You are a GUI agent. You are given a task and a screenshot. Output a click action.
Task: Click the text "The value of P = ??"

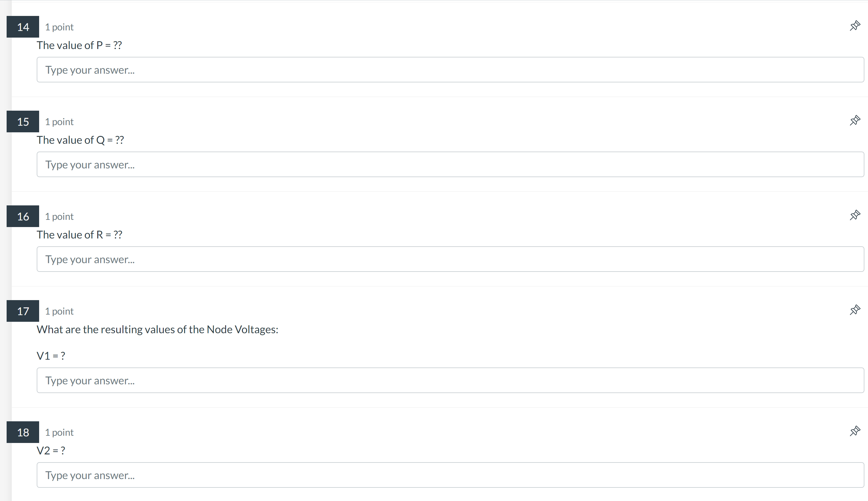point(79,45)
